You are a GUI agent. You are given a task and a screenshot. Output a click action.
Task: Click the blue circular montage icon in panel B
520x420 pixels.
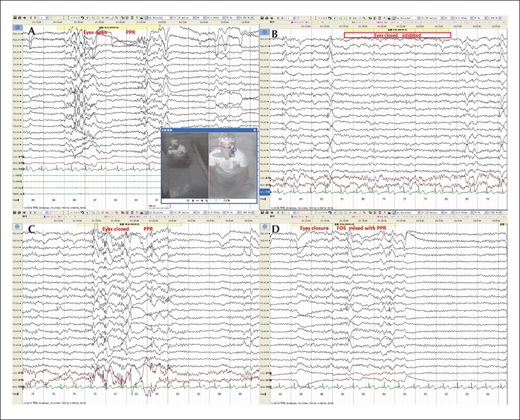click(x=264, y=32)
